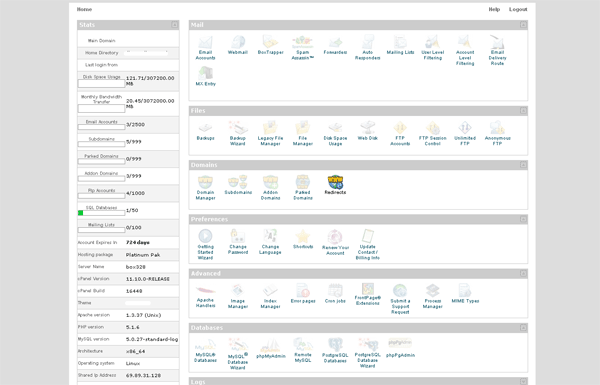Open Redirects
Screen dimensions: 600x385
click(x=335, y=185)
